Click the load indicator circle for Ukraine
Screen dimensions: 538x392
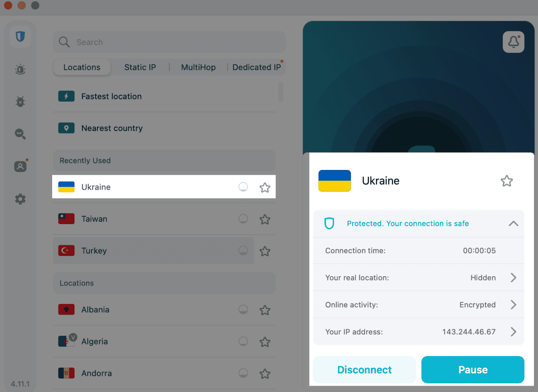click(x=243, y=187)
